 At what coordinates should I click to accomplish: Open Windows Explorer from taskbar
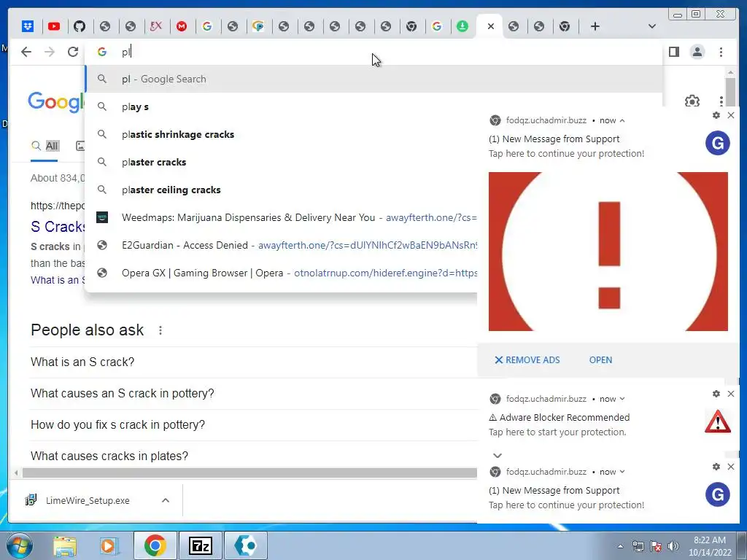pyautogui.click(x=64, y=545)
